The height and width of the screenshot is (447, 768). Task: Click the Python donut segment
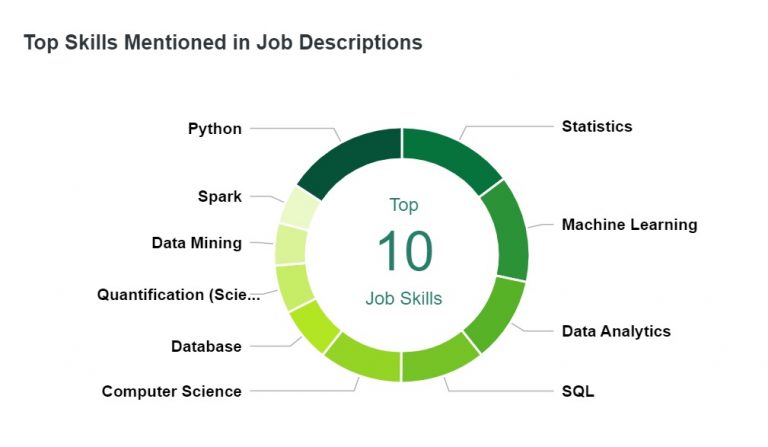click(353, 157)
